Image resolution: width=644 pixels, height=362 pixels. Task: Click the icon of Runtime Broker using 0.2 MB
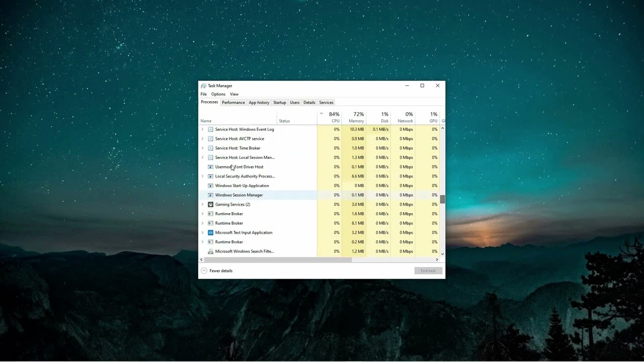pos(211,242)
